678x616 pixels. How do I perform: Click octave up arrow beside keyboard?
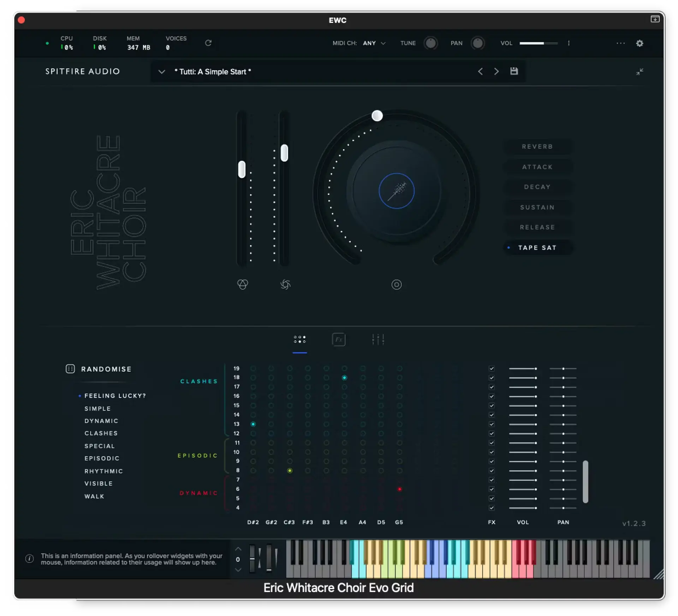238,549
